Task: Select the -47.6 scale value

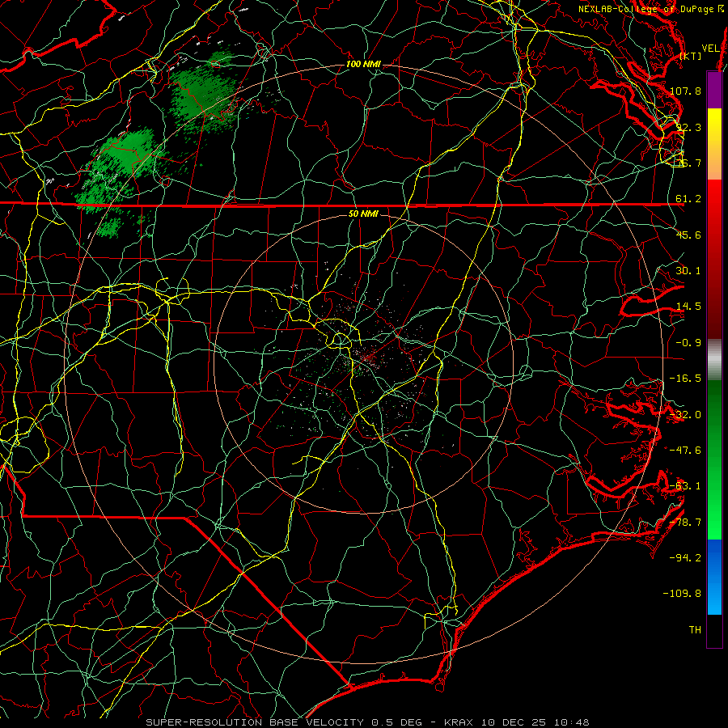Action: pyautogui.click(x=685, y=451)
